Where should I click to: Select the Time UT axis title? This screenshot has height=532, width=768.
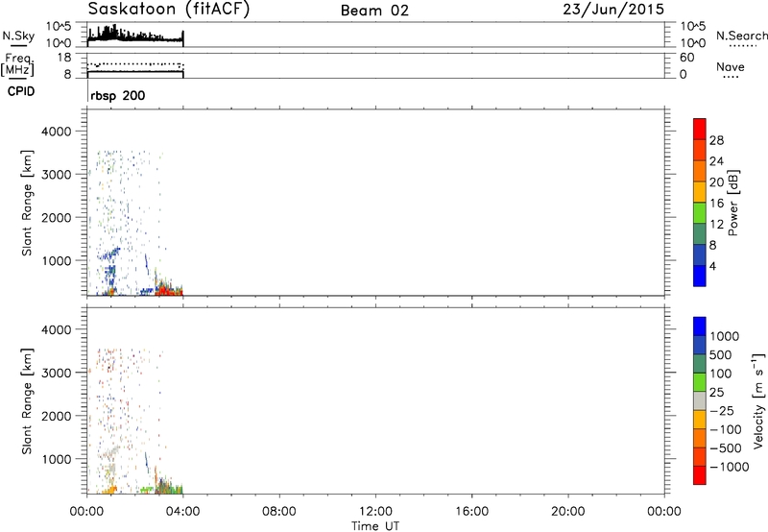tap(375, 526)
